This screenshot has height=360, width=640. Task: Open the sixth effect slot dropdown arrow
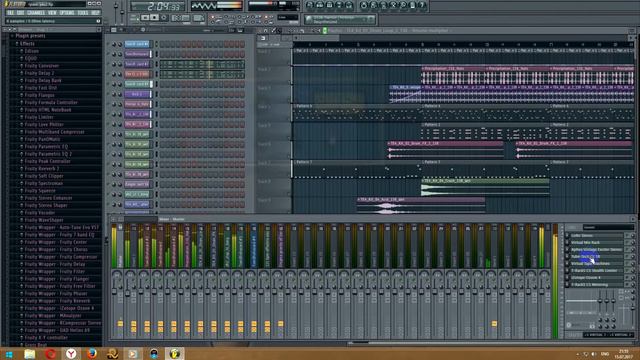[x=627, y=270]
